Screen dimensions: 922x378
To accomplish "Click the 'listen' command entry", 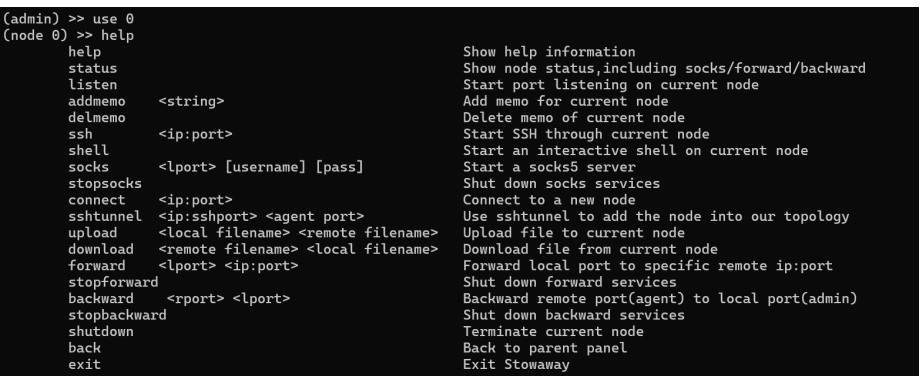I will click(92, 85).
